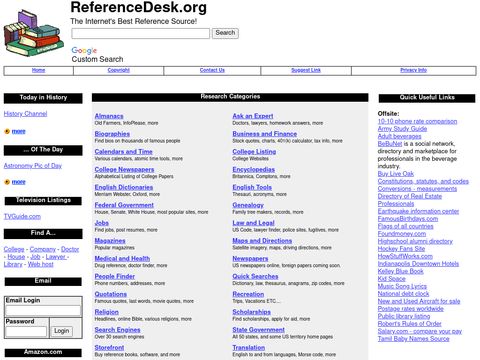Open Tamil Baby Names Source link
Image resolution: width=480 pixels, height=360 pixels.
[x=413, y=339]
